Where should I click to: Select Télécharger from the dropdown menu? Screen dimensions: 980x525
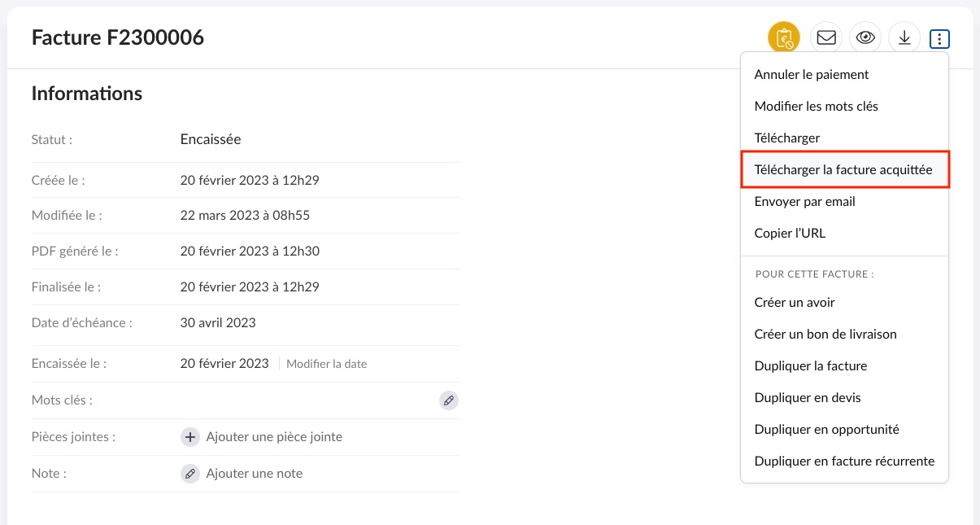786,138
